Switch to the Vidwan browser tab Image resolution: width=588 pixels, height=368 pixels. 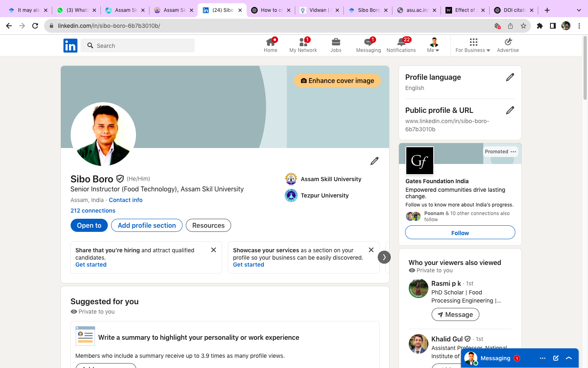click(x=318, y=10)
